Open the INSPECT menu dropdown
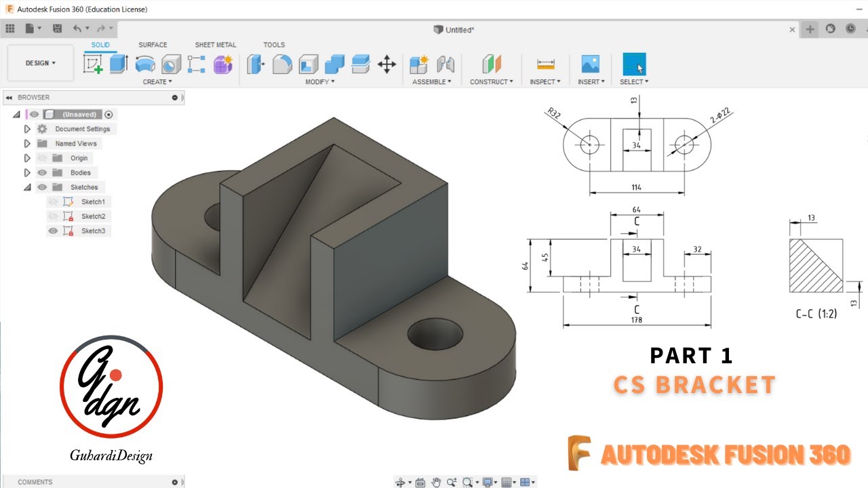Viewport: 868px width, 488px height. (545, 82)
